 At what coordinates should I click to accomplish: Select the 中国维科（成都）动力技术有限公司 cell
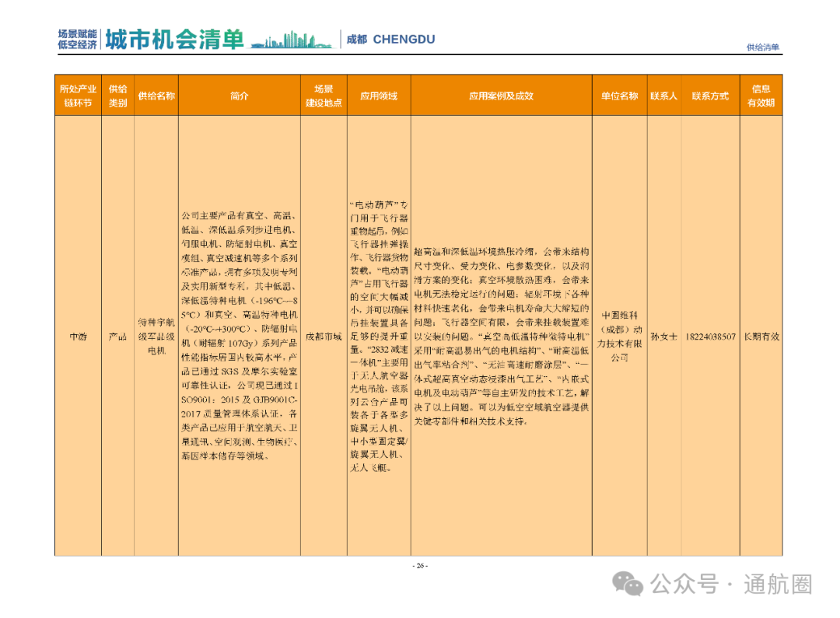pos(620,337)
